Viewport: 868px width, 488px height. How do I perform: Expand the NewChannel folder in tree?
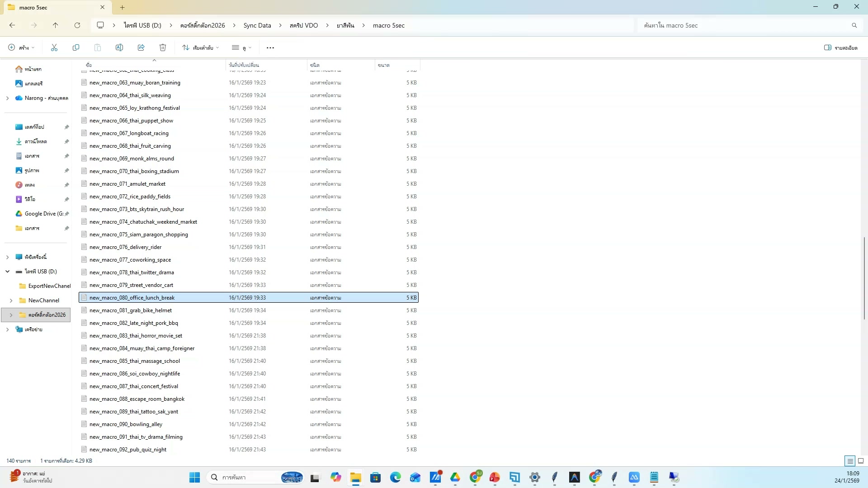tap(11, 300)
